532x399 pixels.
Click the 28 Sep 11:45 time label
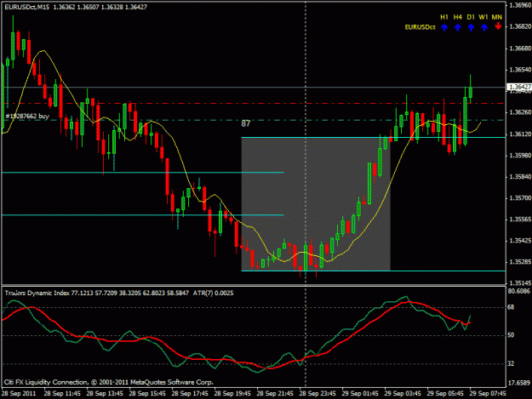tap(62, 394)
